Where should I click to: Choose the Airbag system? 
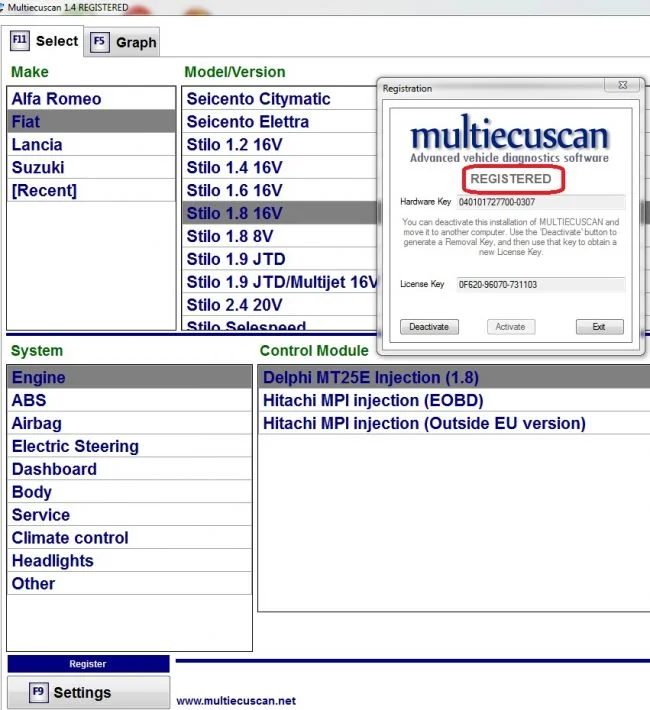point(36,424)
